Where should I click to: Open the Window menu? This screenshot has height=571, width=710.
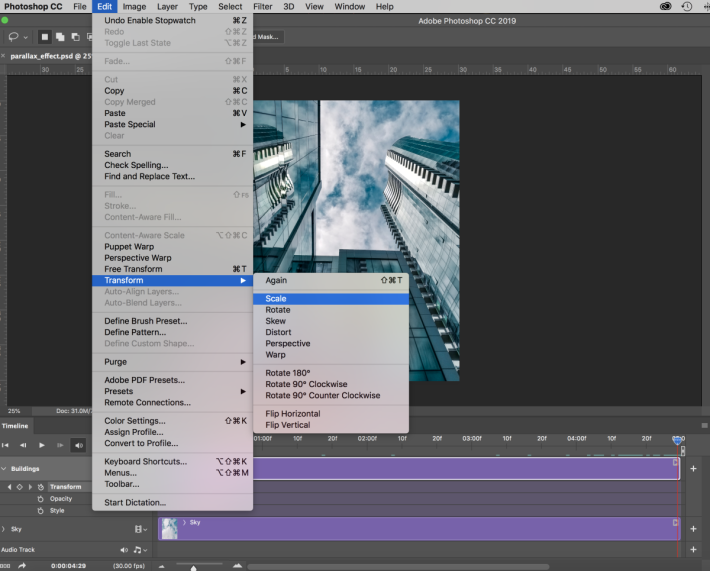[350, 6]
